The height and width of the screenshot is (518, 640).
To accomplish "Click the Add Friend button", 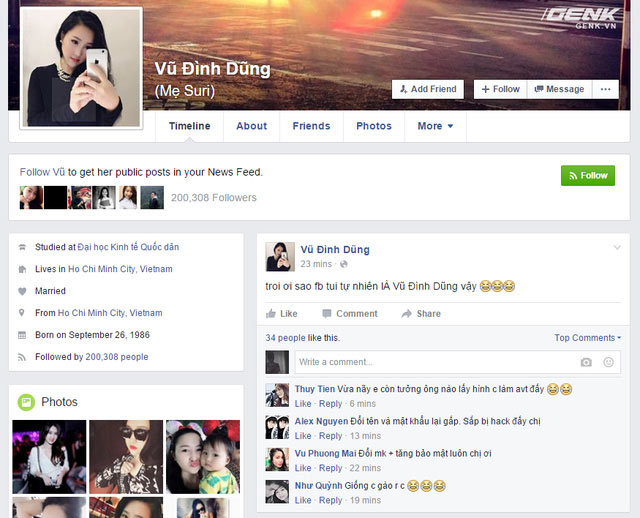I will coord(428,89).
